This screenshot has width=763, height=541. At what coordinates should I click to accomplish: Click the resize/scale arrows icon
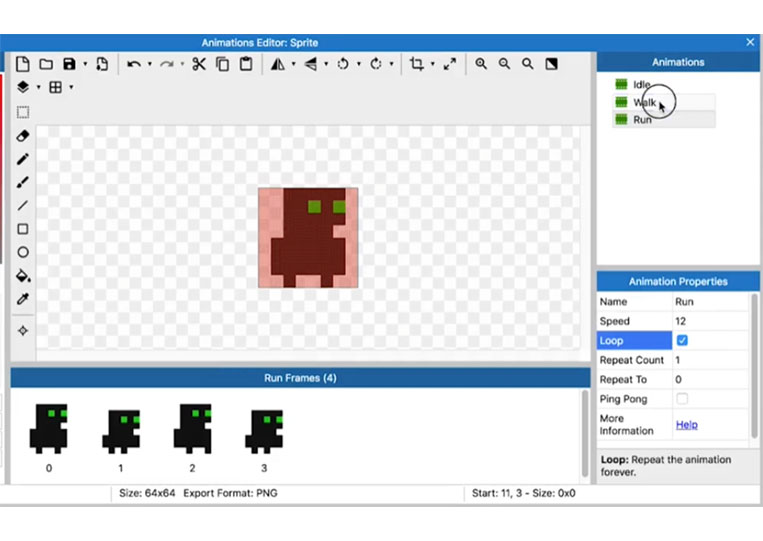click(x=450, y=64)
